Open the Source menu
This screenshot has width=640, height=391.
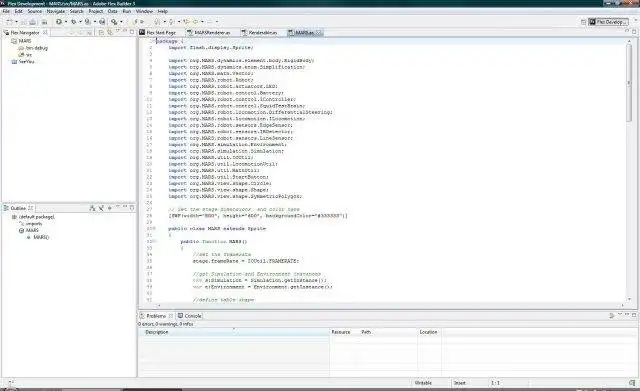[35, 11]
